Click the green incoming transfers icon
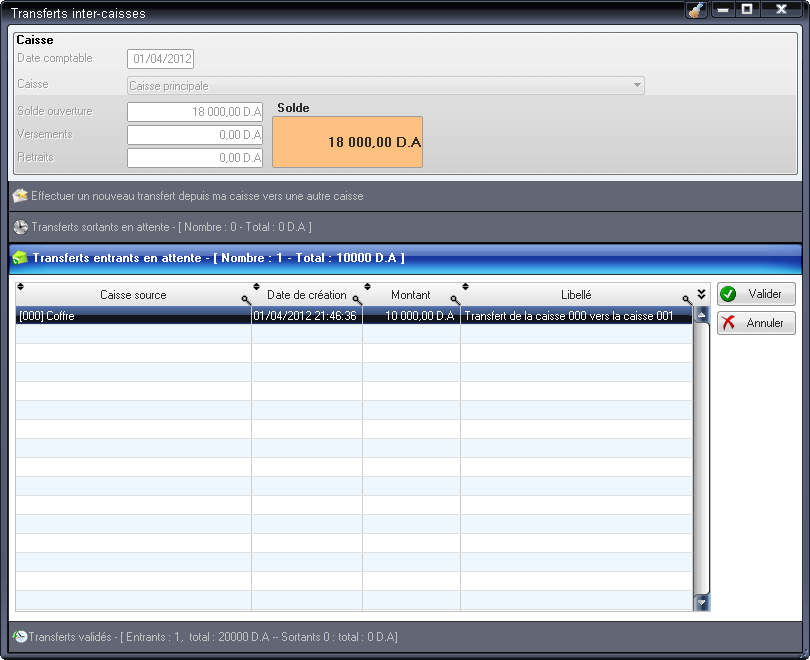 [20, 258]
